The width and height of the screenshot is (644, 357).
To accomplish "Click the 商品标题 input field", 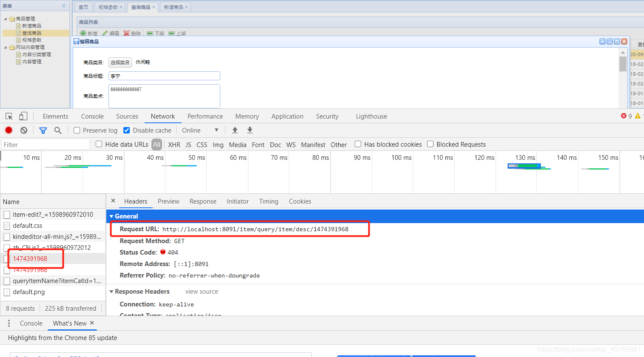I will click(x=164, y=76).
